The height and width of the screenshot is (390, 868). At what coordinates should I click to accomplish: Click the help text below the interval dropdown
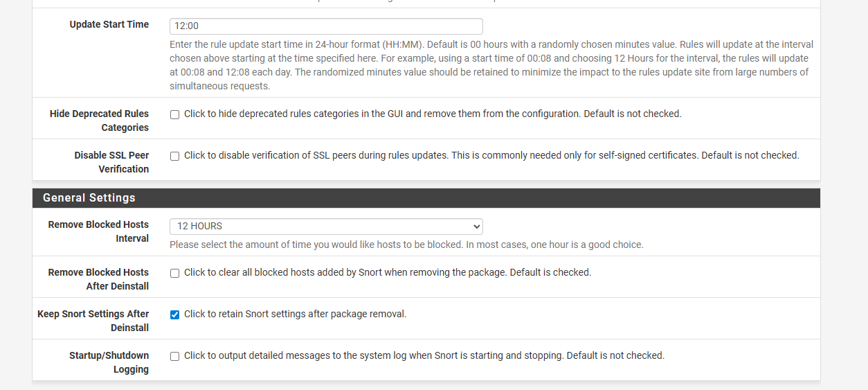click(406, 245)
